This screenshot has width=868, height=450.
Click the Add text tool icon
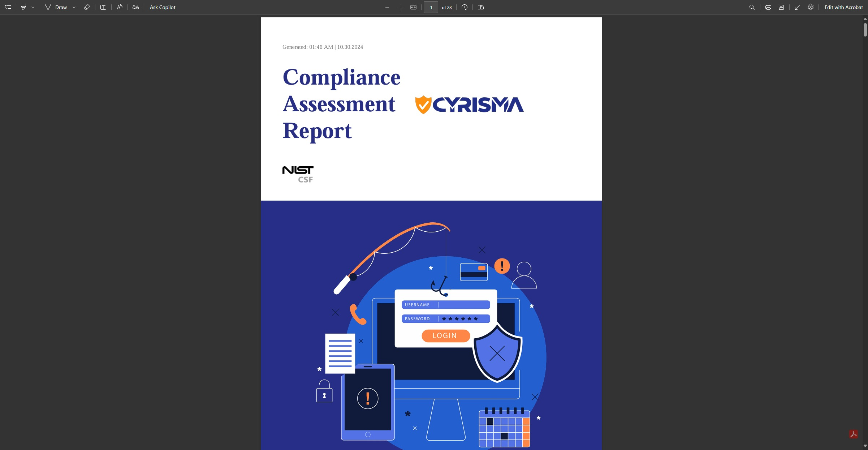coord(103,7)
